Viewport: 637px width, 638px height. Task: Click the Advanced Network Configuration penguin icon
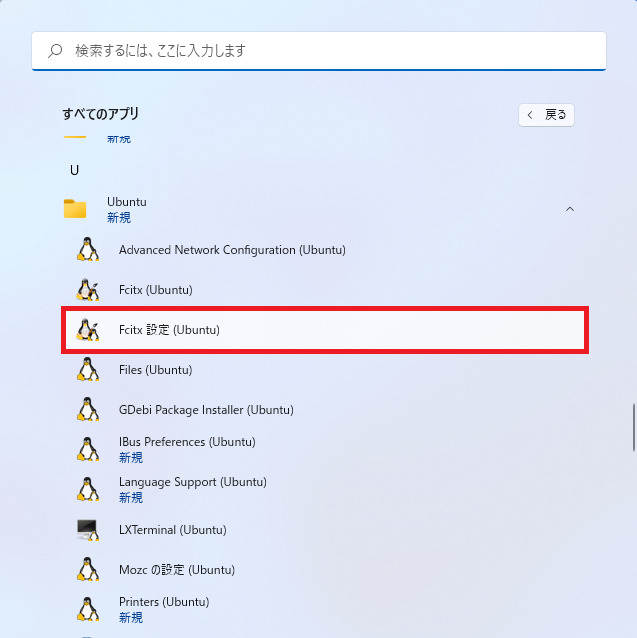point(88,249)
